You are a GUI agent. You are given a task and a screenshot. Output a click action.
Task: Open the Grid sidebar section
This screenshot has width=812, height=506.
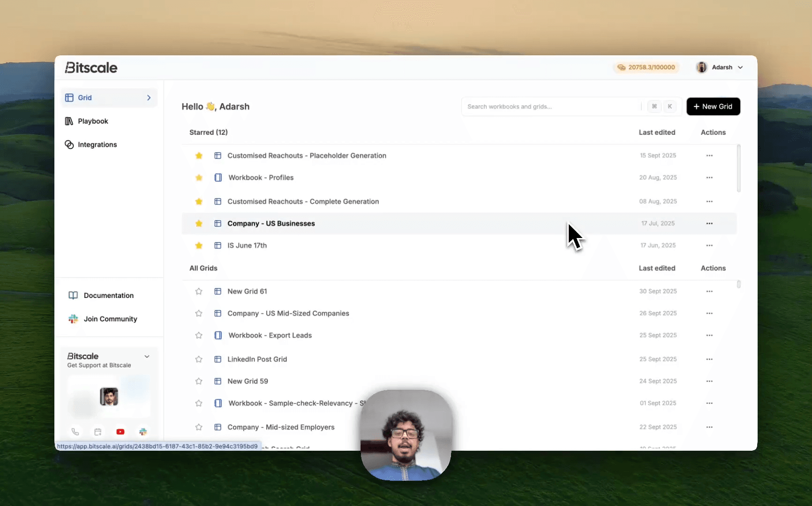[x=109, y=98]
